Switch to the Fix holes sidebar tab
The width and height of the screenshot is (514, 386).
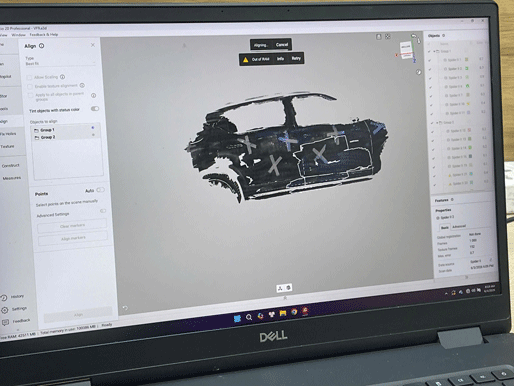(8, 134)
